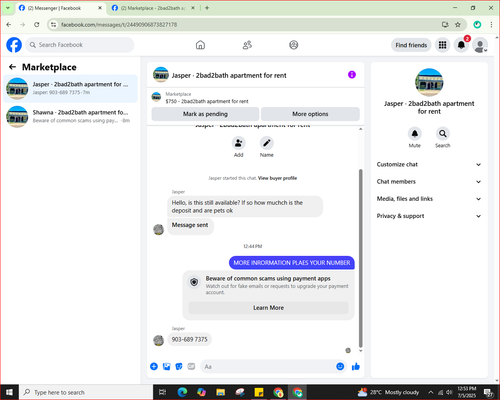This screenshot has width=500, height=400.
Task: Click the browser back arrow
Action: (x=9, y=25)
